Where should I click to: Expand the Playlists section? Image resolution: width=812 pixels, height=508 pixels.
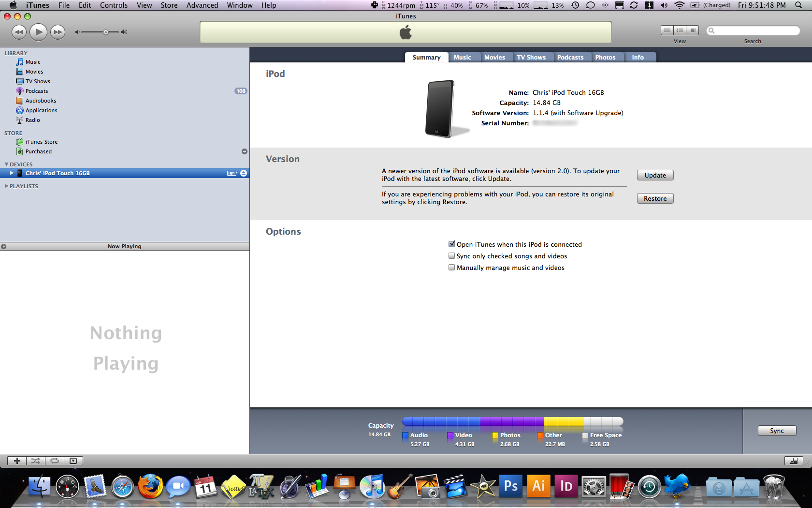(x=6, y=186)
